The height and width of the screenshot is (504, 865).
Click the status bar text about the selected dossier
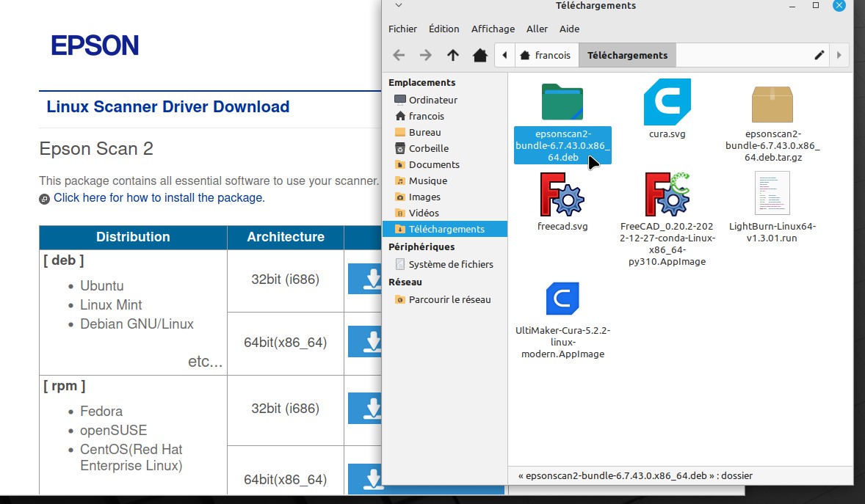tap(635, 475)
